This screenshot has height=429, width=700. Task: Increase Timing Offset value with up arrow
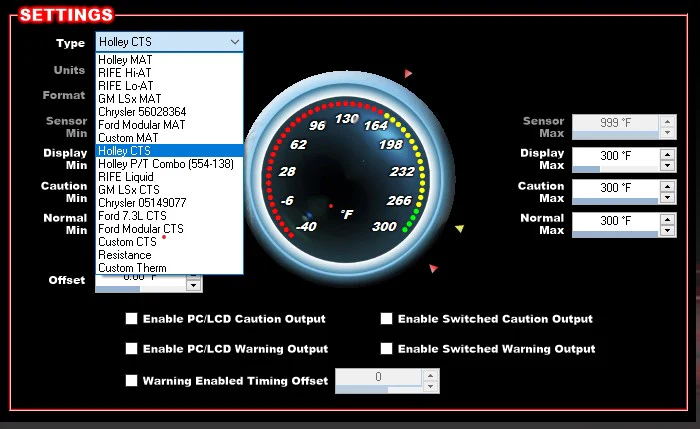430,376
